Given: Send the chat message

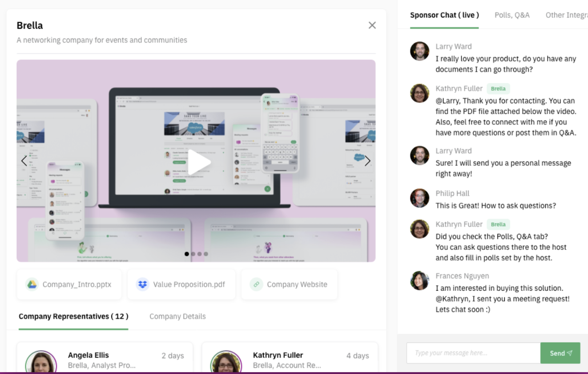Looking at the screenshot, I should (560, 353).
